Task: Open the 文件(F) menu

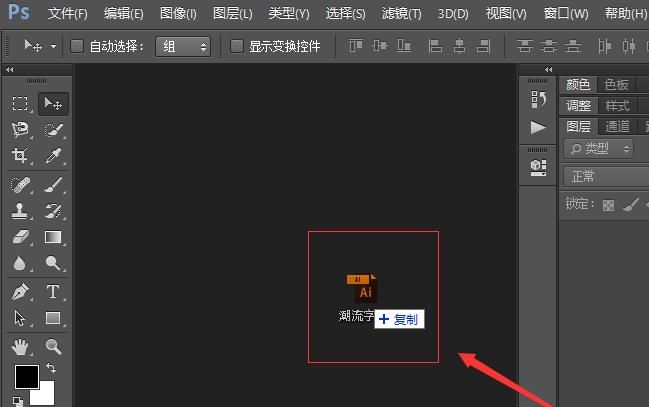Action: pos(67,14)
